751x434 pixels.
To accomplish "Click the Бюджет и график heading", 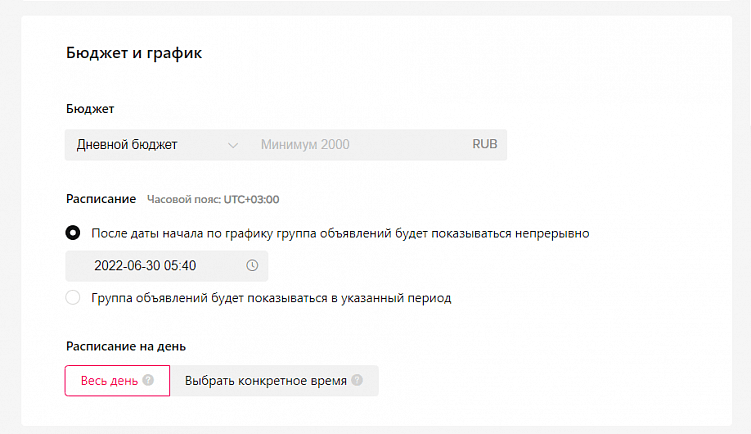I will click(x=134, y=53).
